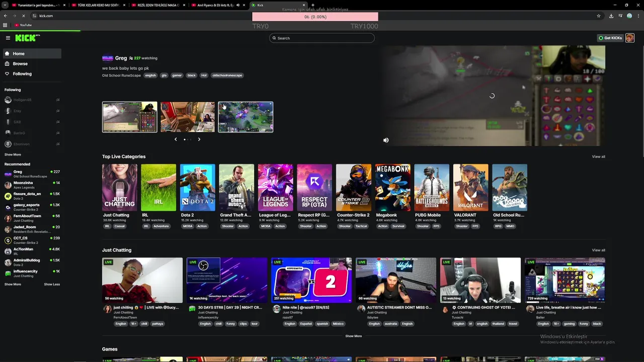
Task: Open the Browse sidebar item
Action: (32, 64)
